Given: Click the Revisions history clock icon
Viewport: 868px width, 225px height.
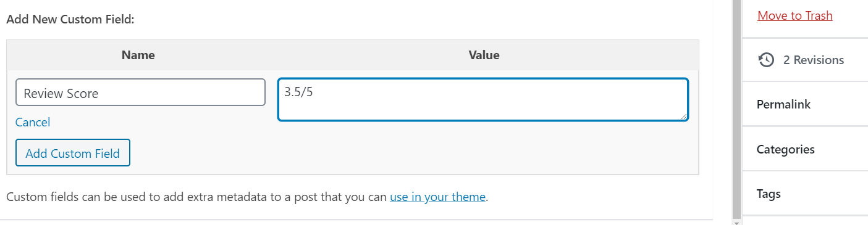Looking at the screenshot, I should (766, 60).
